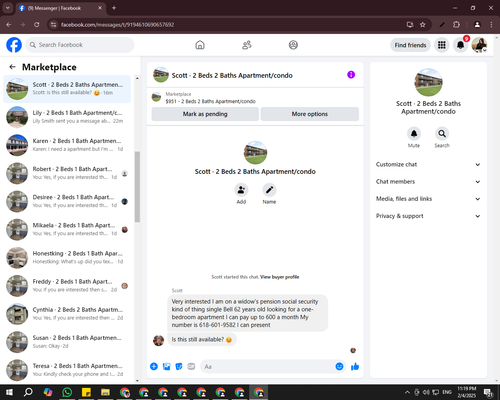Search in conversation with the magnifier icon
The image size is (500, 400).
[442, 134]
